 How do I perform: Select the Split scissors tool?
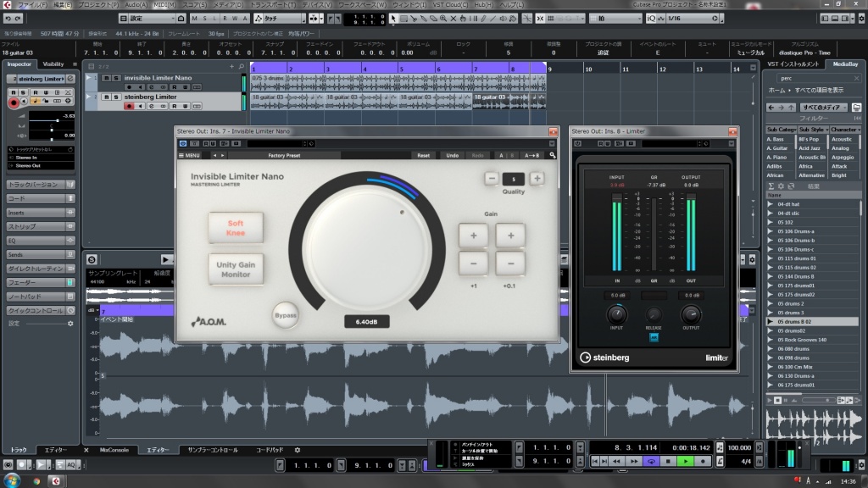[414, 19]
